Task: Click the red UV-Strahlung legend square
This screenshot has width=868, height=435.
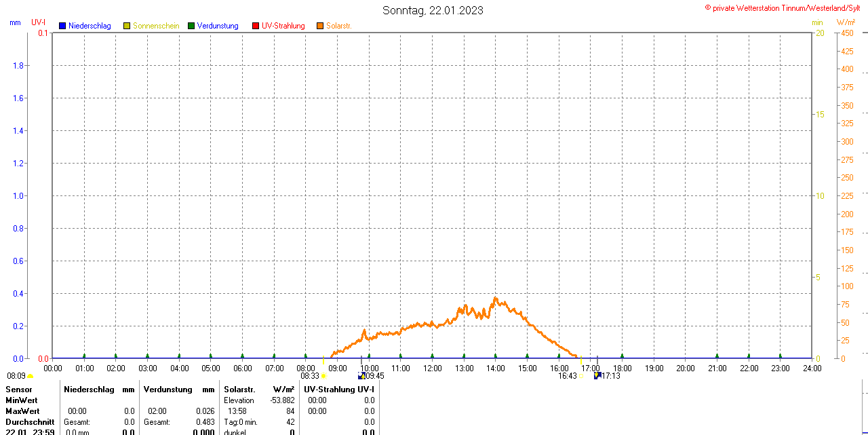Action: [x=256, y=26]
